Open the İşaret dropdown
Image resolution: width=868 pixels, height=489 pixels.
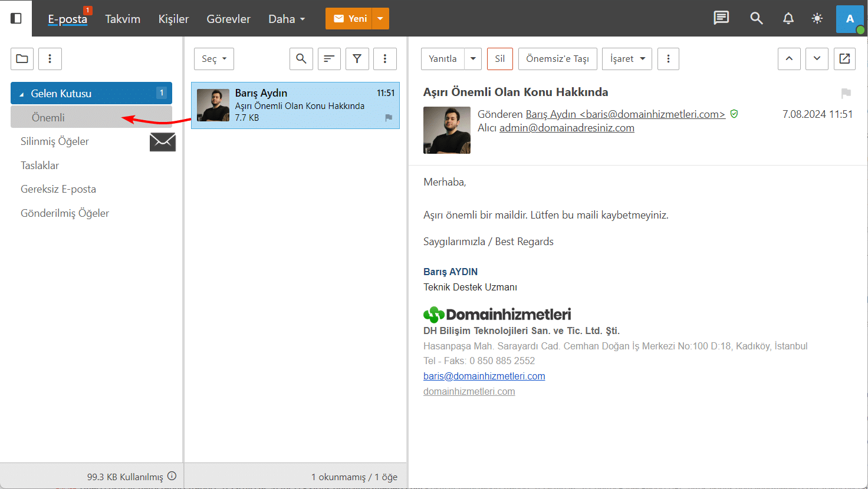627,59
